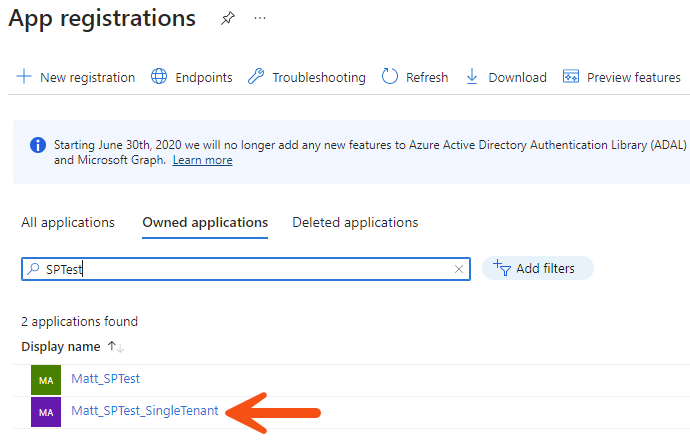Click the green MA avatar for Matt_SPTest
Screen dimensions: 690x445
[x=46, y=380]
